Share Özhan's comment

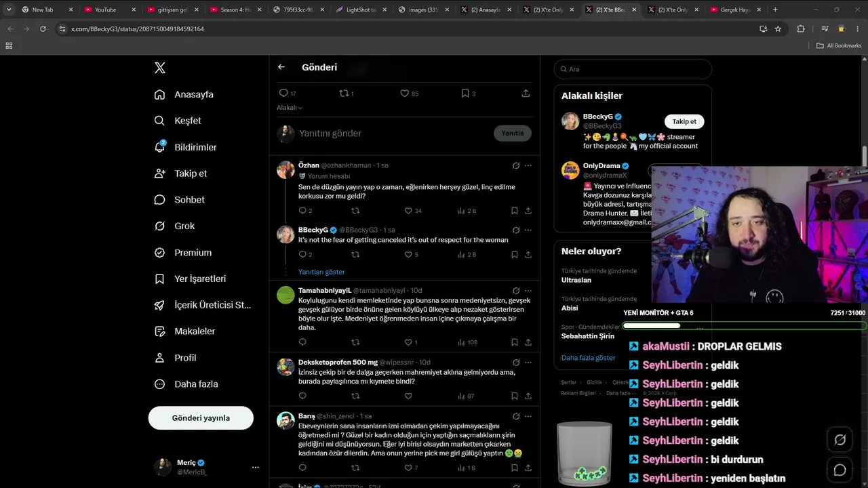[528, 211]
